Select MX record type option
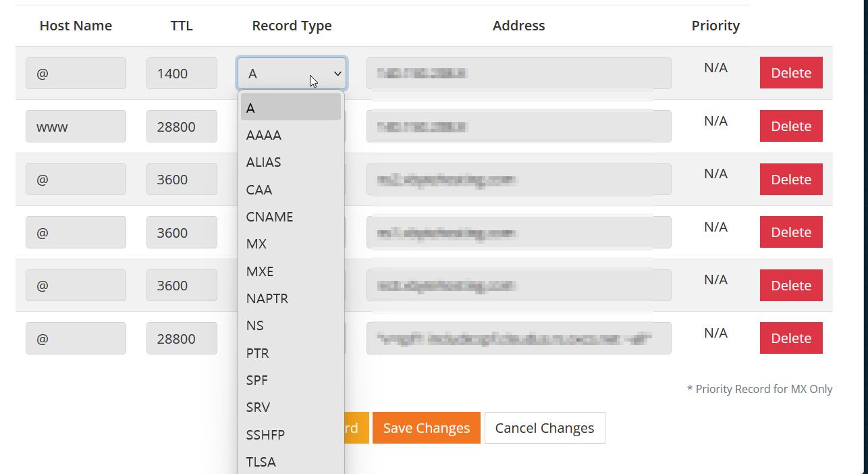 (256, 244)
